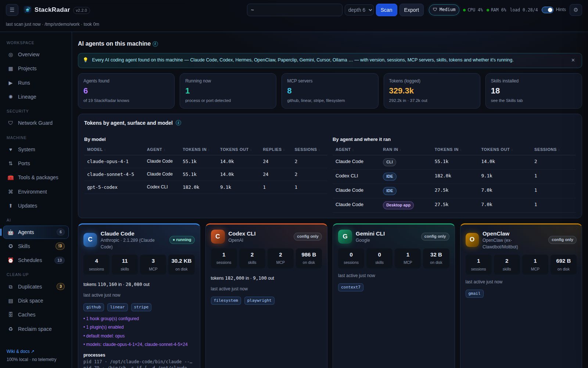Click the Network Guard shield icon
This screenshot has width=588, height=368.
coord(11,123)
